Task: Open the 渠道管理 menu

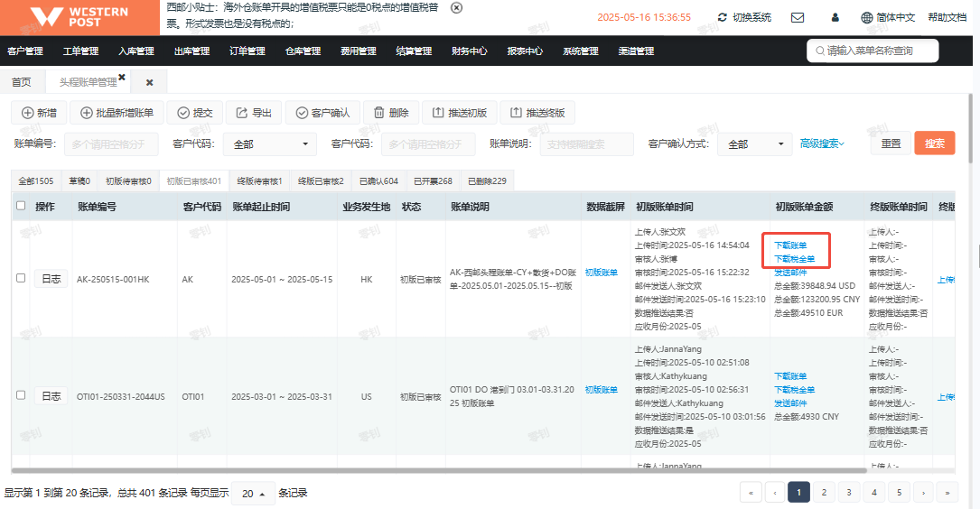Action: [636, 51]
